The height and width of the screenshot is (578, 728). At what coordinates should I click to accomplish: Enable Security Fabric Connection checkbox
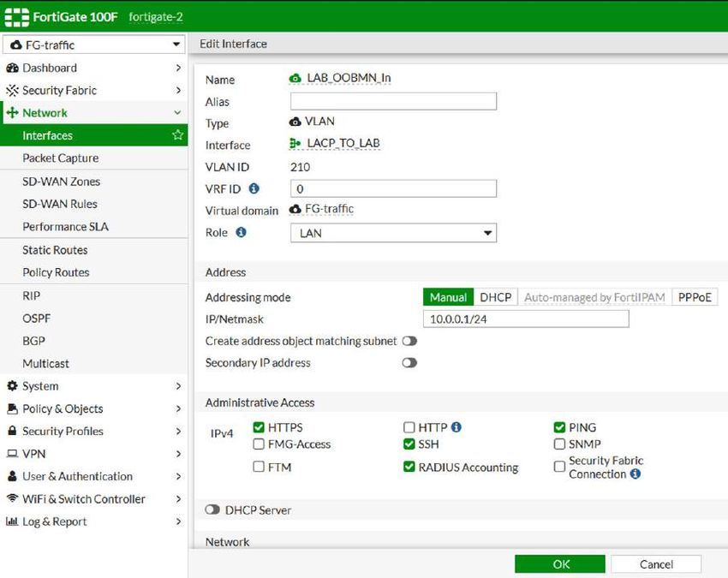coord(559,466)
